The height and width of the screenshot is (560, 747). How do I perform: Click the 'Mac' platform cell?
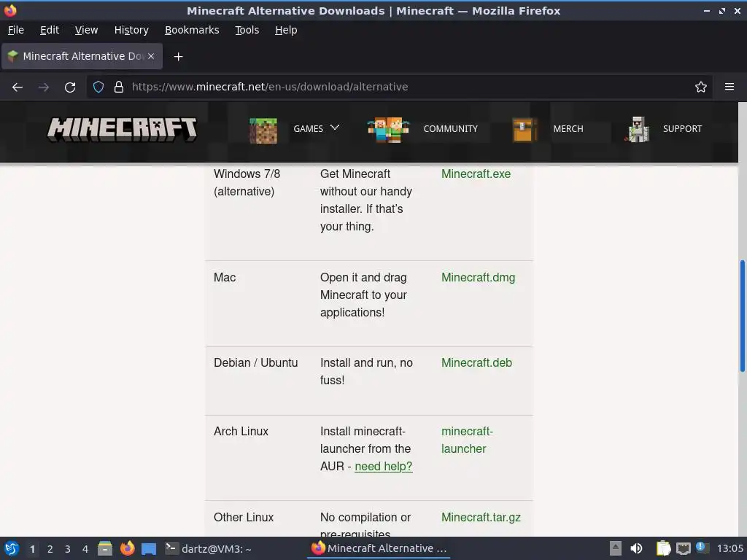pyautogui.click(x=225, y=278)
